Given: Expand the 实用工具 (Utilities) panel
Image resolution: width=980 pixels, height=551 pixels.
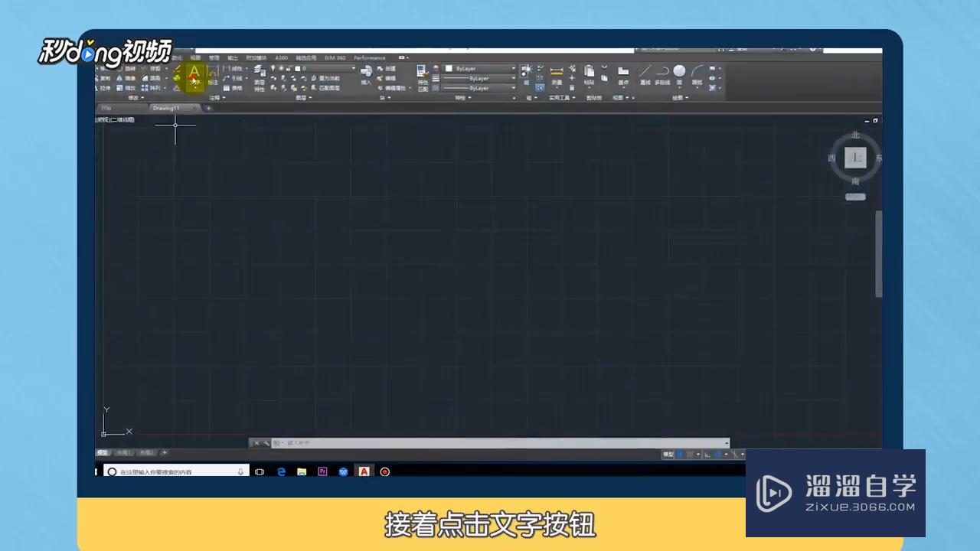Looking at the screenshot, I should tap(562, 98).
